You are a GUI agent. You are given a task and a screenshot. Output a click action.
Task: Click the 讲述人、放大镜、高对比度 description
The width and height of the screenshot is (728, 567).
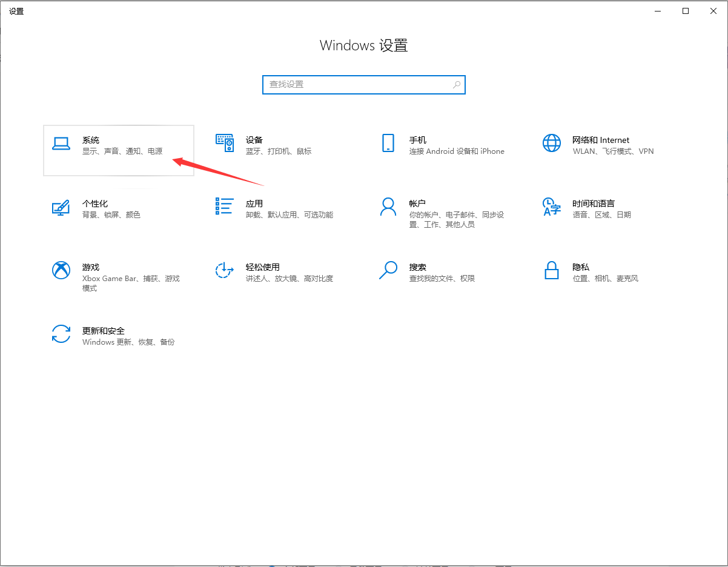click(290, 279)
